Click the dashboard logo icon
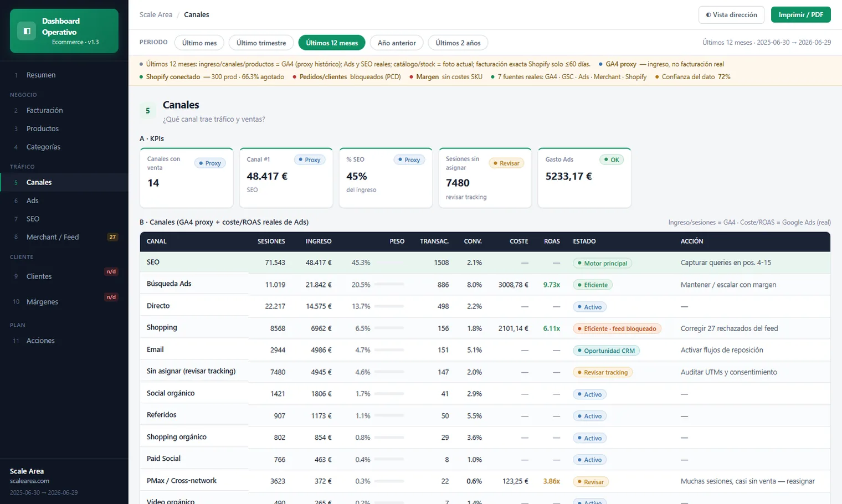The width and height of the screenshot is (842, 504). tap(26, 31)
